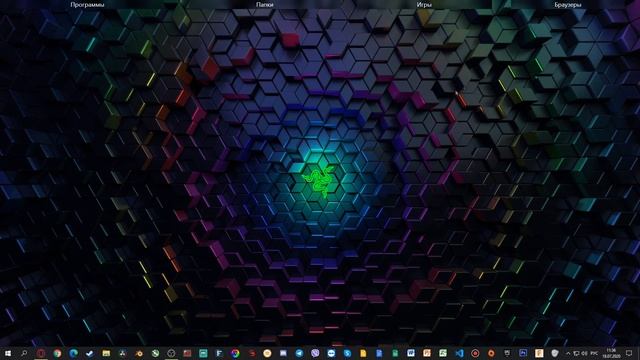Open the yellow Google Keep icon
Viewport: 640px width, 360px height.
[x=363, y=353]
